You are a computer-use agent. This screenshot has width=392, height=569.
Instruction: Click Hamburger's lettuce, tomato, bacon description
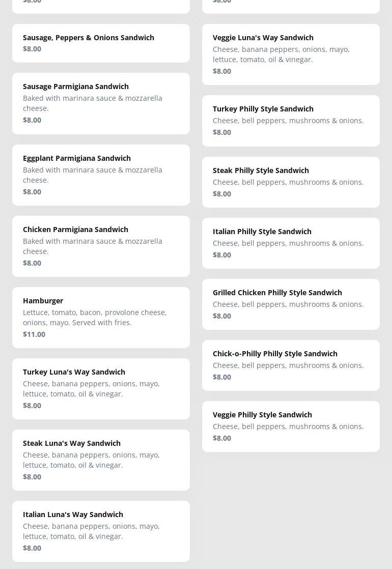coord(95,318)
